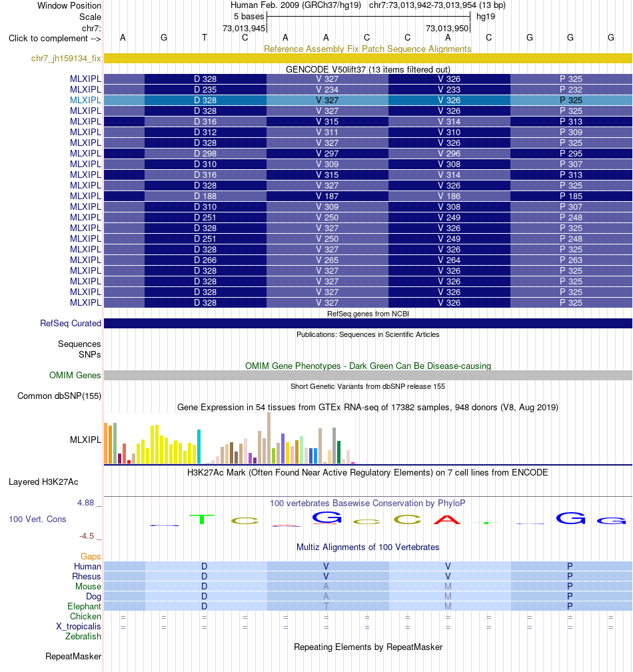Click the D 266 codon cell
The width and height of the screenshot is (633, 672).
tap(205, 260)
